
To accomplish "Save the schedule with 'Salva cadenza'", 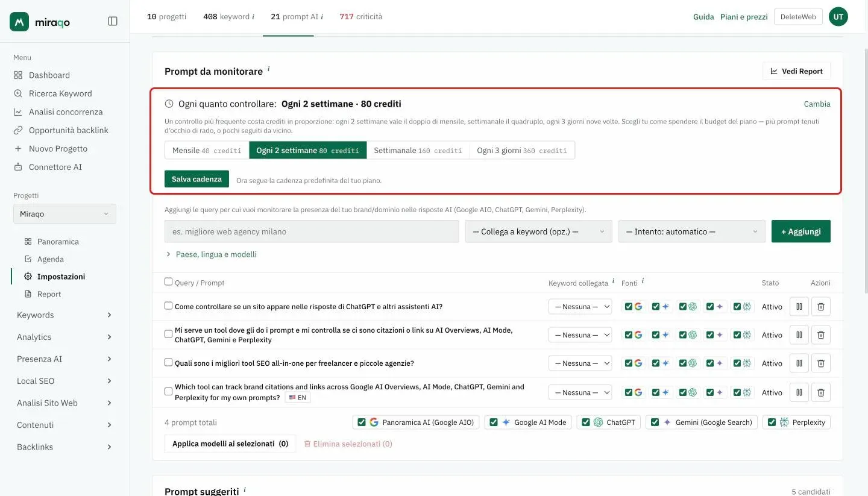I will point(197,179).
